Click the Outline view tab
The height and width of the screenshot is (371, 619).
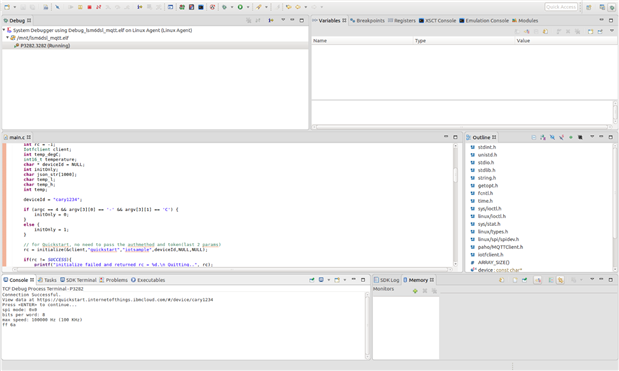(481, 137)
